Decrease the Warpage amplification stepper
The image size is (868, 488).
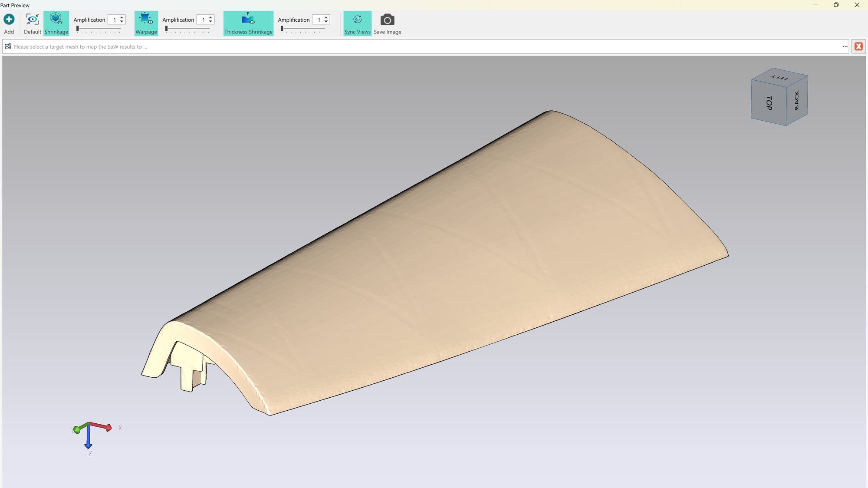coord(211,22)
